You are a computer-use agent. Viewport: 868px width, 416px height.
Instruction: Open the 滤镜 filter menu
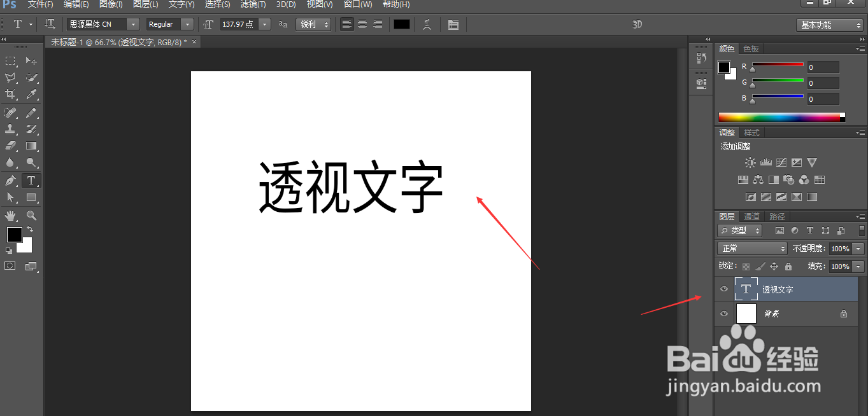coord(252,4)
